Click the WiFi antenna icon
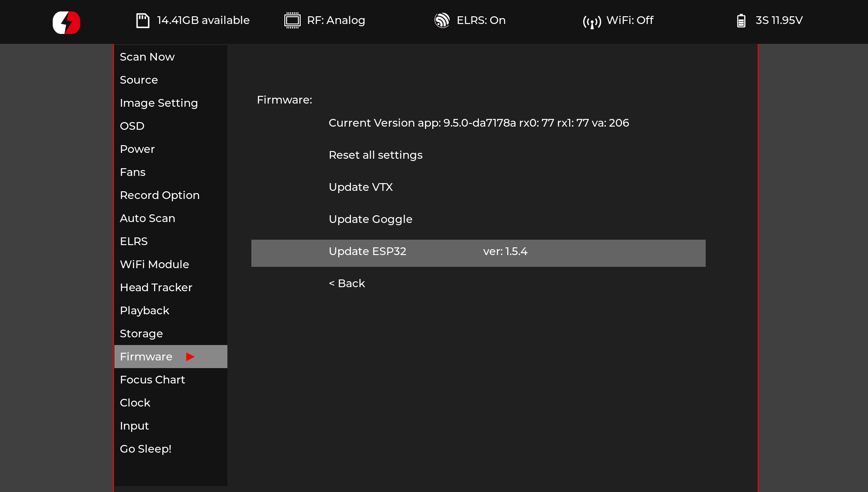The width and height of the screenshot is (868, 492). 592,21
